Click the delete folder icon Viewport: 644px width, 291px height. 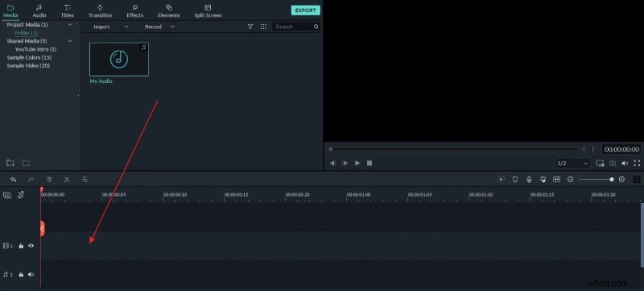coord(26,163)
